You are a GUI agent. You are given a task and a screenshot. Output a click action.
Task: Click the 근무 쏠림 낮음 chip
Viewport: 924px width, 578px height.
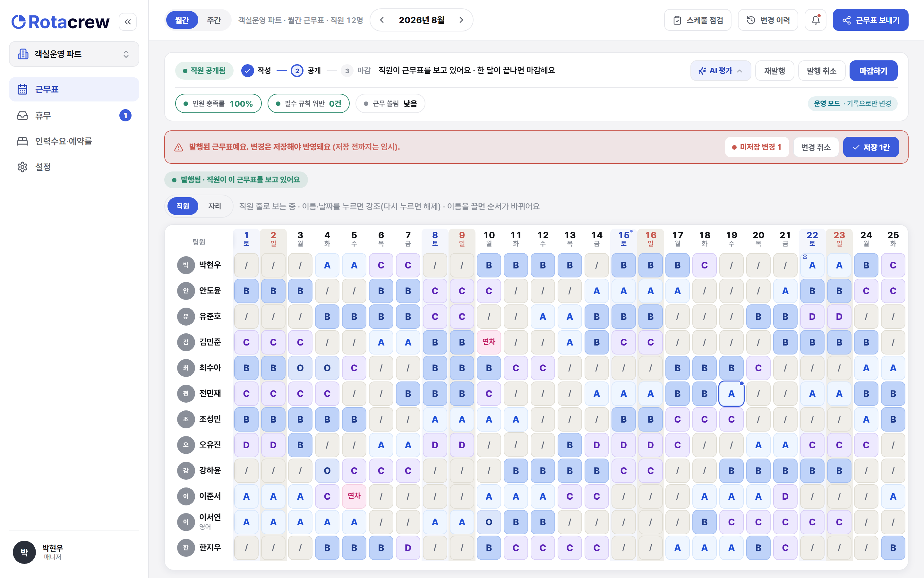(390, 104)
